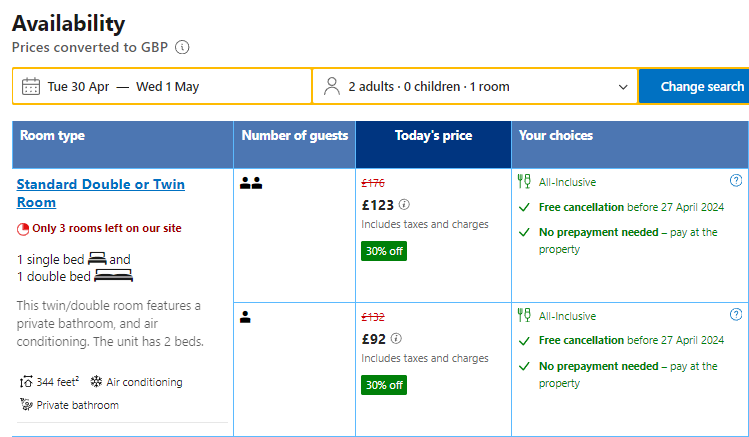
Task: Open help icon for second All-Inclusive option
Action: pos(736,315)
